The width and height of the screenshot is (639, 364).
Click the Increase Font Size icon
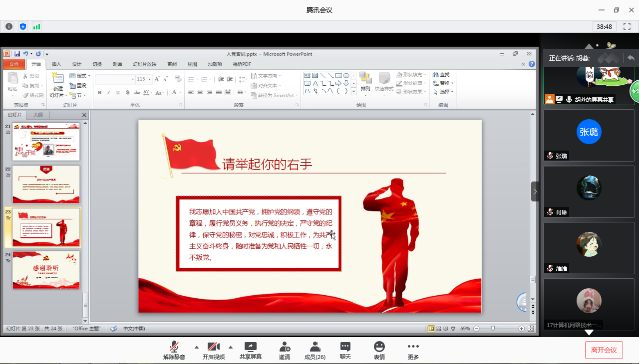click(157, 79)
